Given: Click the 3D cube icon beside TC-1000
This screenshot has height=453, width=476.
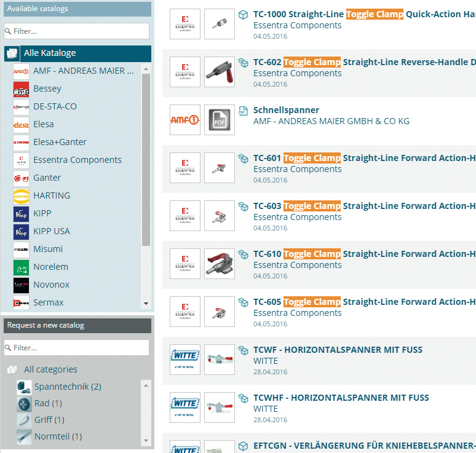Looking at the screenshot, I should (x=244, y=14).
